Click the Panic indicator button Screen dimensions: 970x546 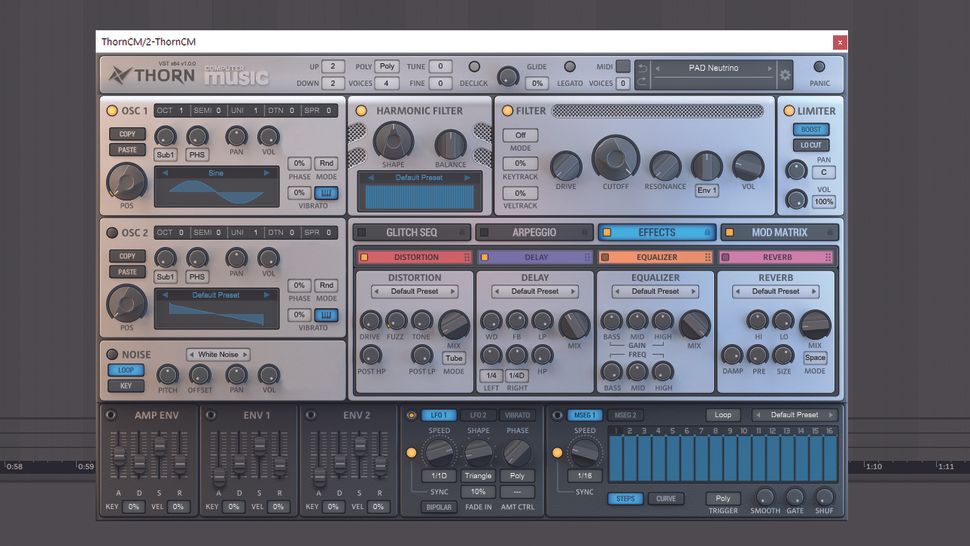click(x=819, y=67)
